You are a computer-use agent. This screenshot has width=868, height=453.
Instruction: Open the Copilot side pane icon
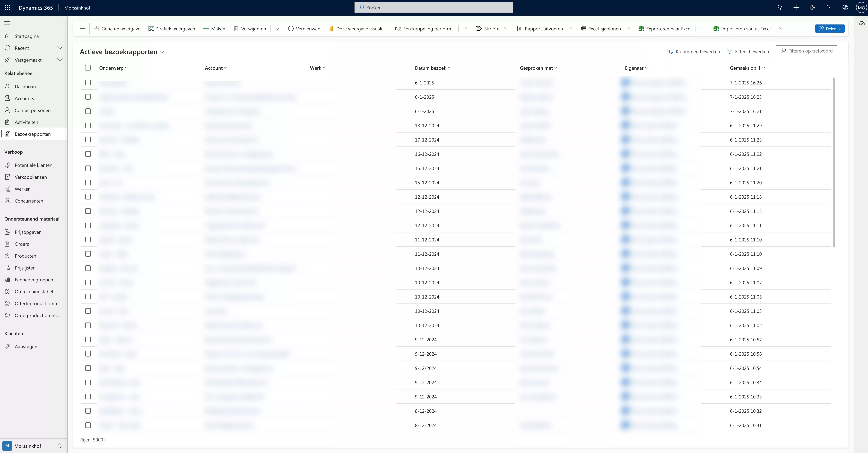point(862,24)
